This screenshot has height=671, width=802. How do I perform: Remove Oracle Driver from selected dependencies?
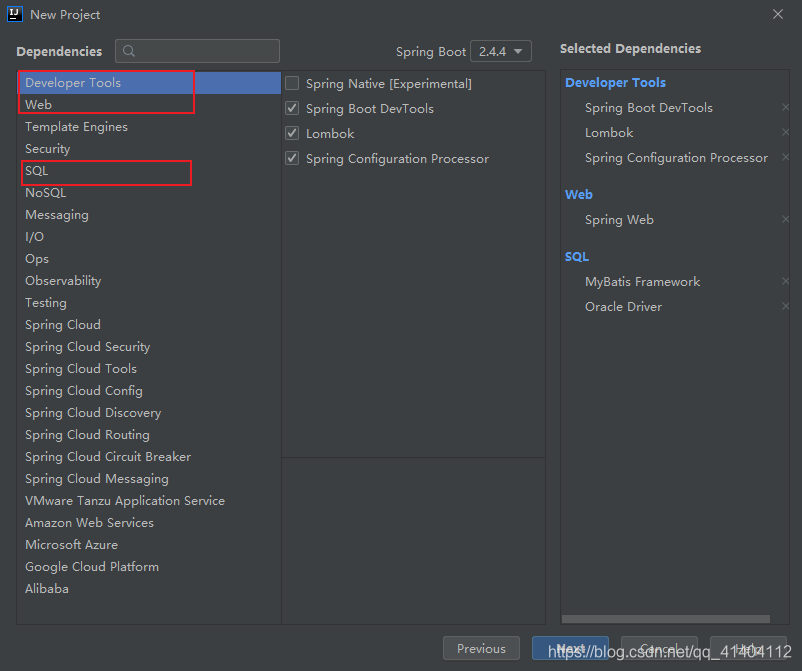click(785, 306)
